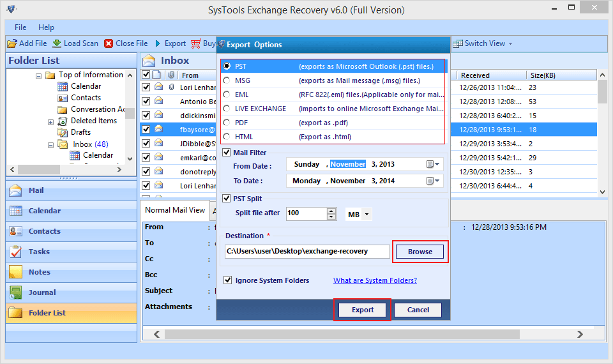Open the File menu
Screen dimensions: 613x364
pyautogui.click(x=20, y=27)
